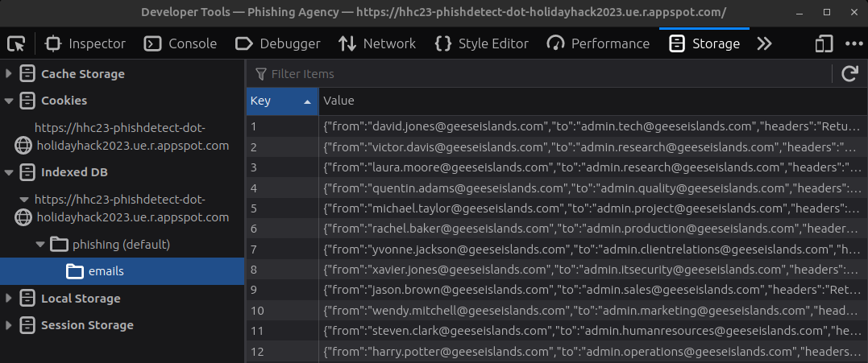
Task: Click the Filter Items input field
Action: coord(540,74)
